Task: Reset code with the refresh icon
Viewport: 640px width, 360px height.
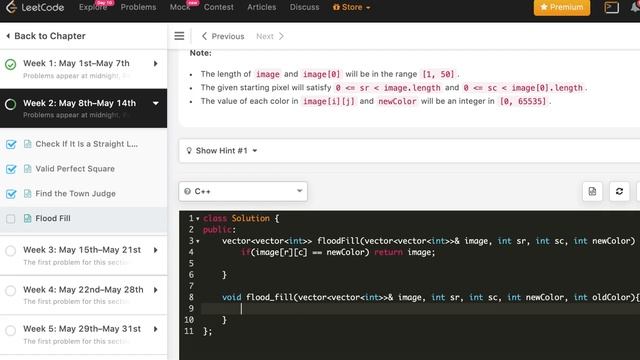Action: (x=619, y=191)
